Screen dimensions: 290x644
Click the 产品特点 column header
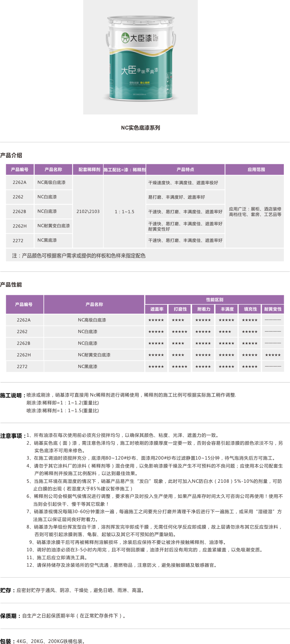185,169
